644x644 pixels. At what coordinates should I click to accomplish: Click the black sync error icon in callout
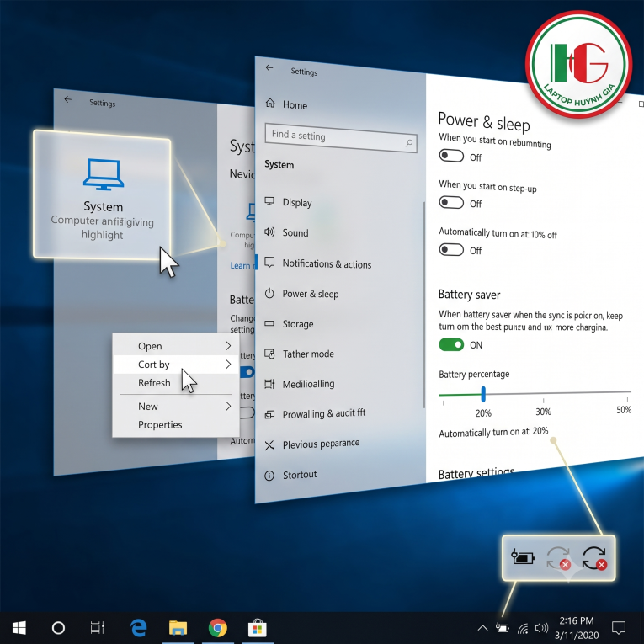pos(594,558)
